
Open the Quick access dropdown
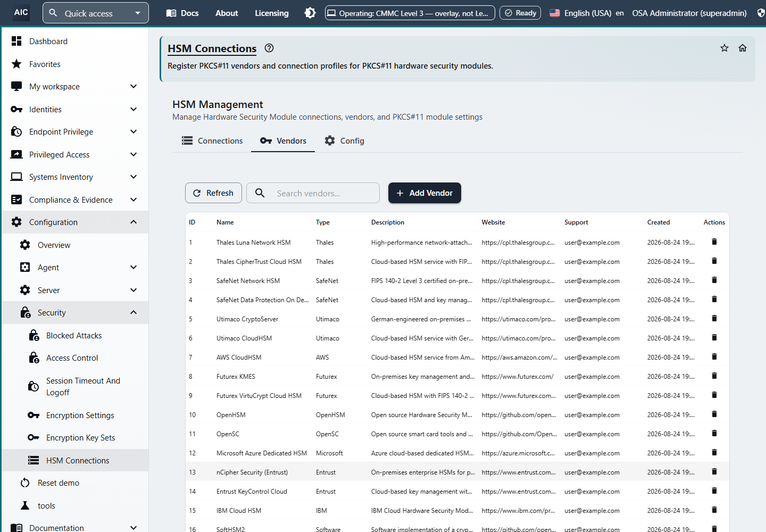tap(96, 13)
